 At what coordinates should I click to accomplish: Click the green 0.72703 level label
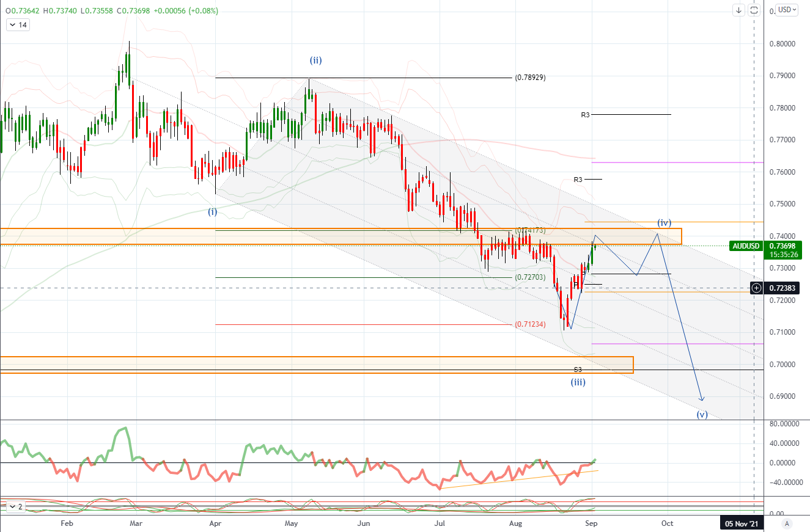point(530,277)
